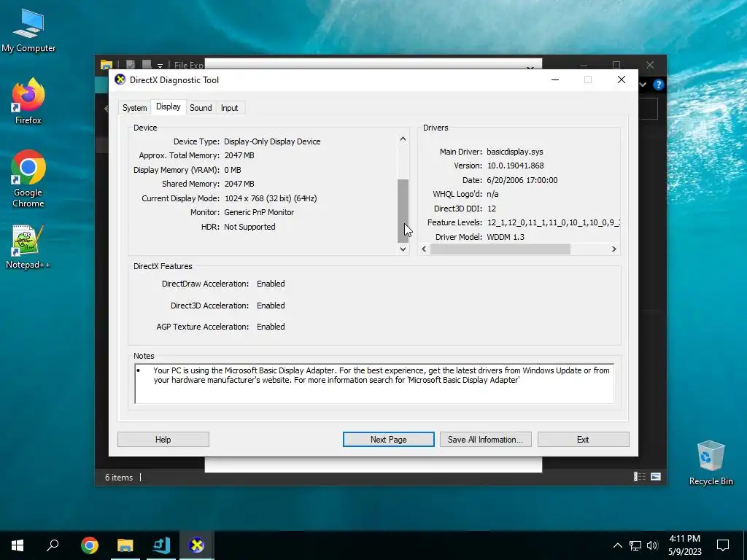
Task: Switch File Explorer to large icons view
Action: pyautogui.click(x=656, y=477)
